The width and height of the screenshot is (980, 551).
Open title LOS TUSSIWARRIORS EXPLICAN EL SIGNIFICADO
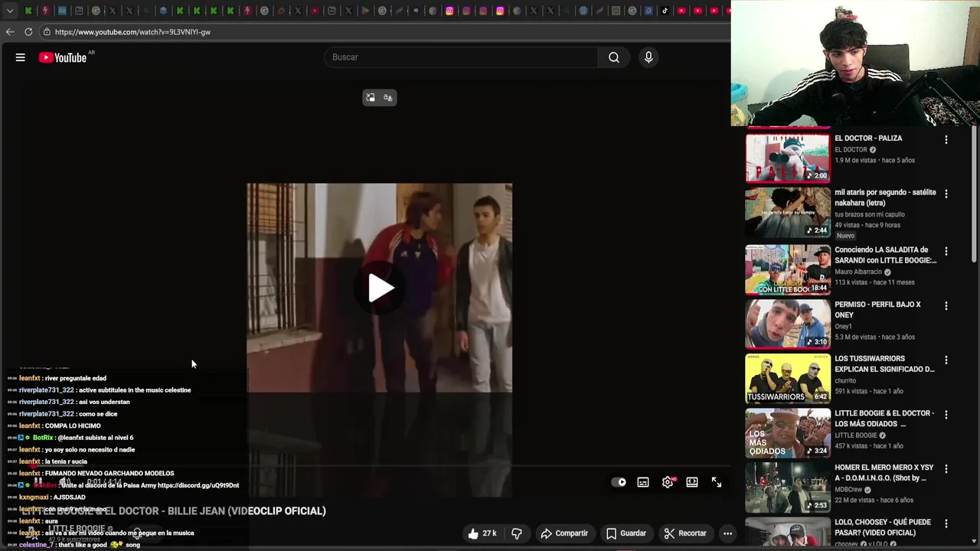point(884,364)
